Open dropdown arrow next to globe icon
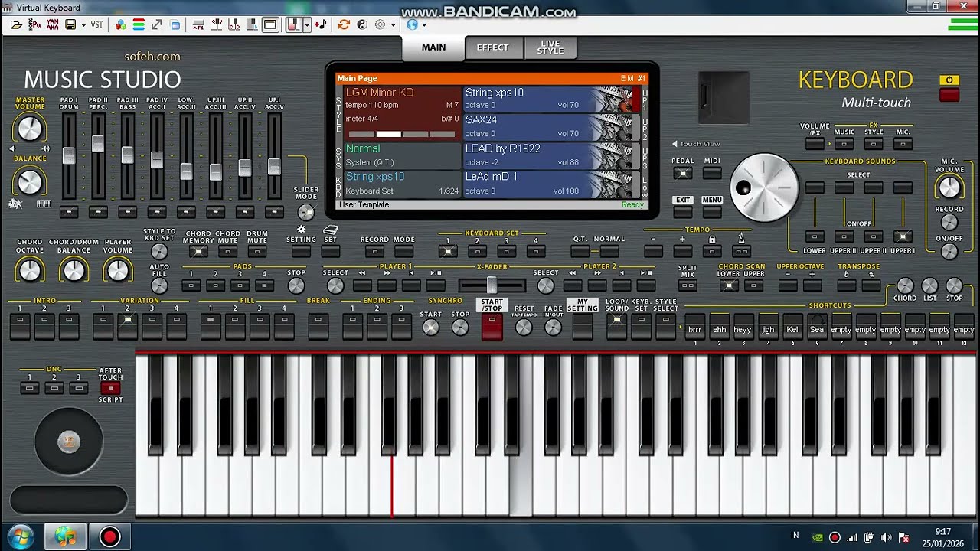The width and height of the screenshot is (980, 551). point(424,24)
